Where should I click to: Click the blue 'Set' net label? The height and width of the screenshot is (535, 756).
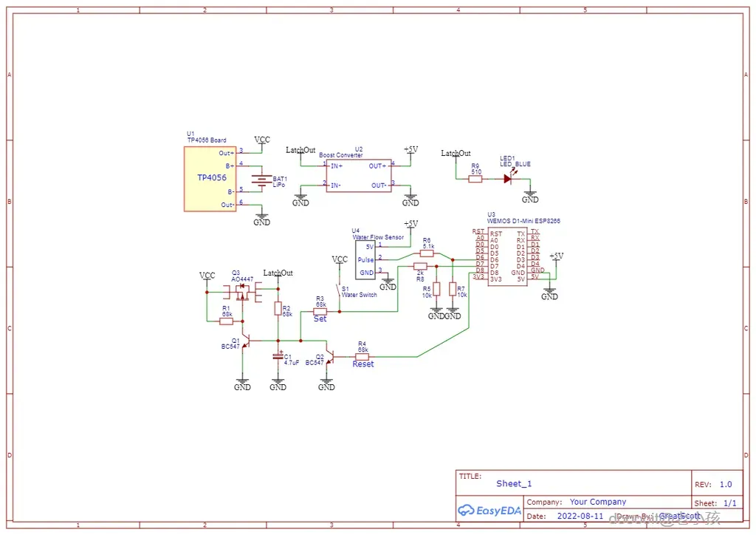[320, 319]
